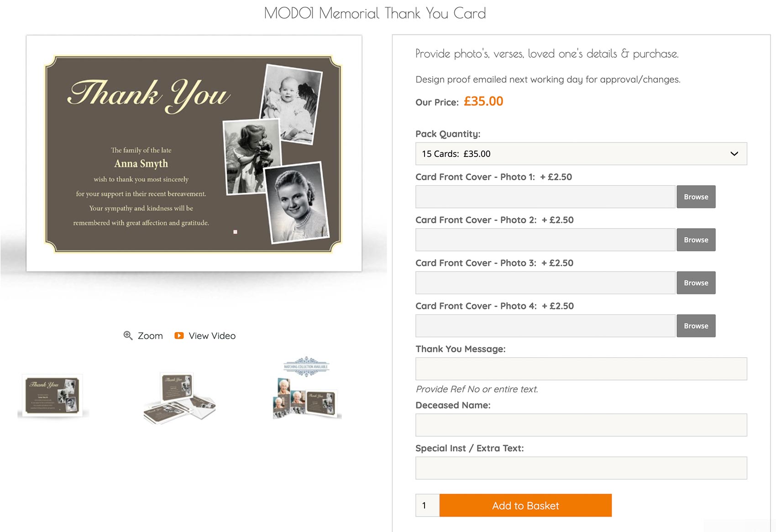Image resolution: width=776 pixels, height=532 pixels.
Task: Click the main Thank You card preview image
Action: [194, 153]
